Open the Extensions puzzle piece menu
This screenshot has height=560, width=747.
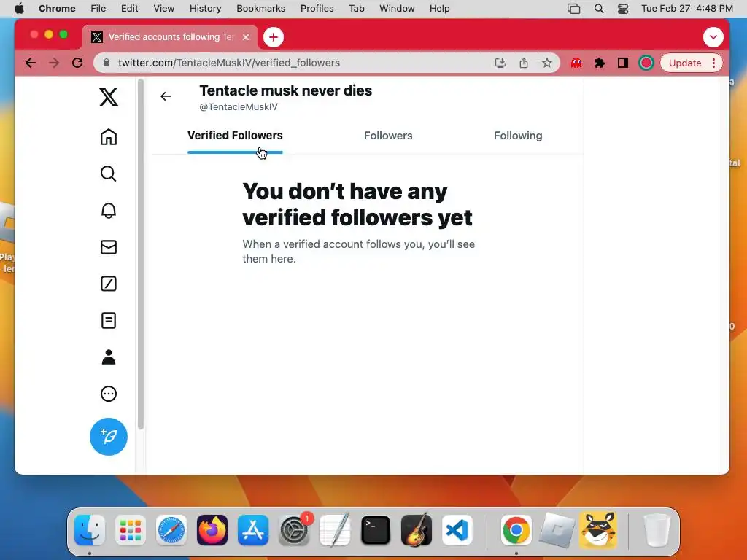point(600,63)
